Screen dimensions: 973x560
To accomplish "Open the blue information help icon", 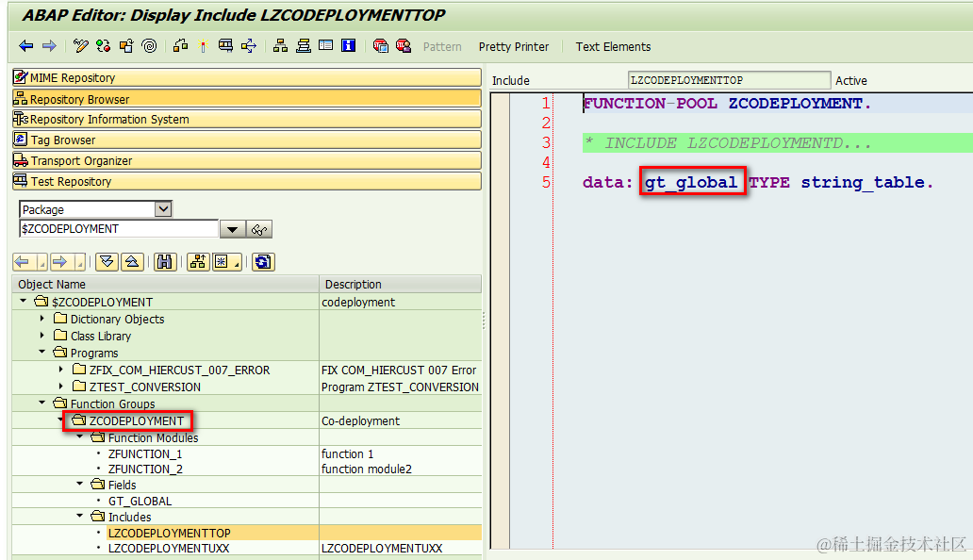I will [x=349, y=46].
